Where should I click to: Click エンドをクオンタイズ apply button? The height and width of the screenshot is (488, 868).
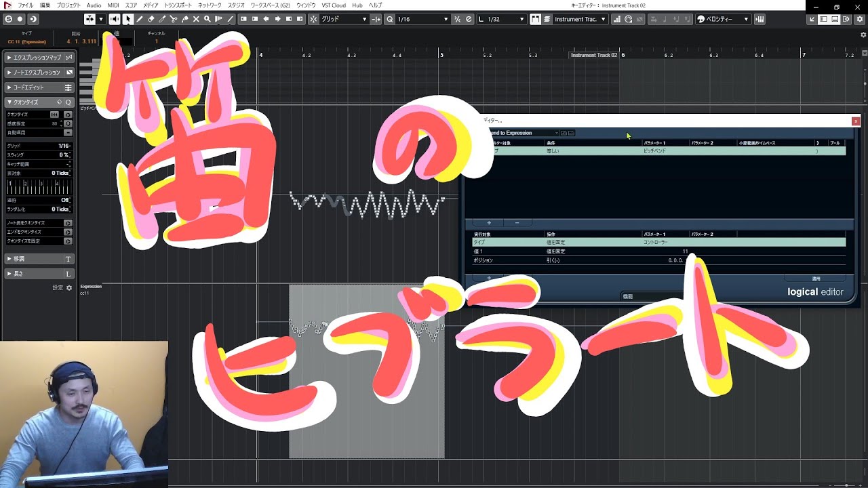(x=68, y=232)
